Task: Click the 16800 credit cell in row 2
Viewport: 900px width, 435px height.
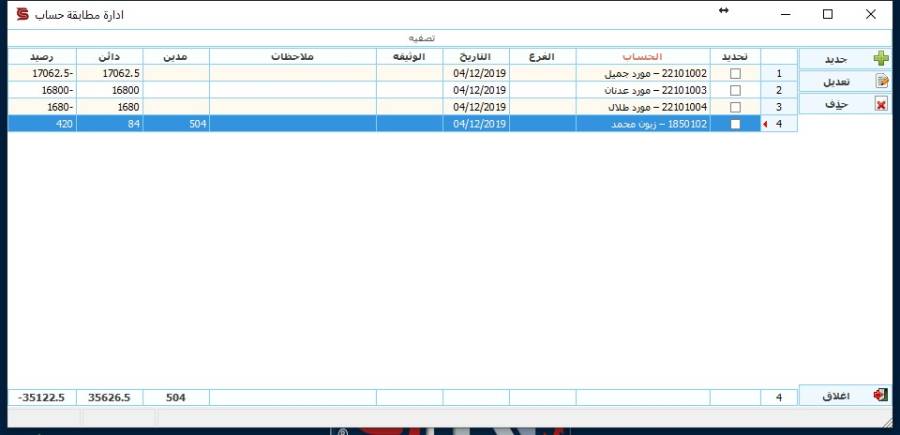Action: click(110, 90)
